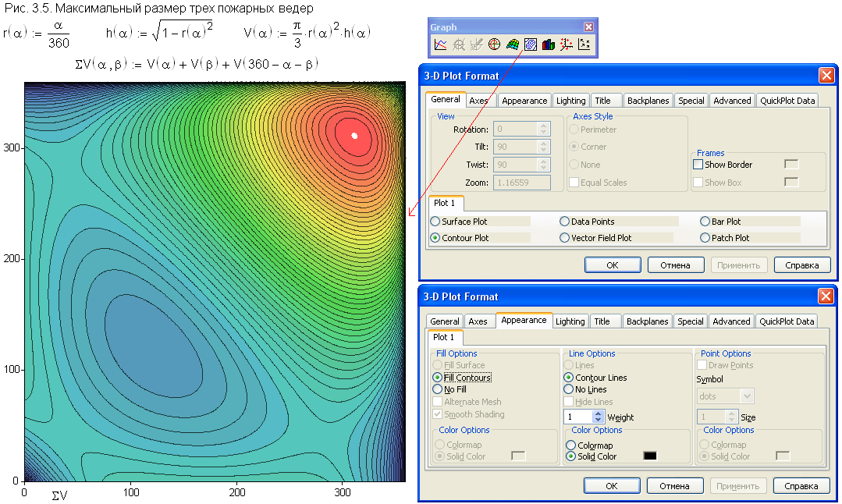842x504 pixels.
Task: Open Axes tab in General-tab dialog
Action: coord(478,101)
